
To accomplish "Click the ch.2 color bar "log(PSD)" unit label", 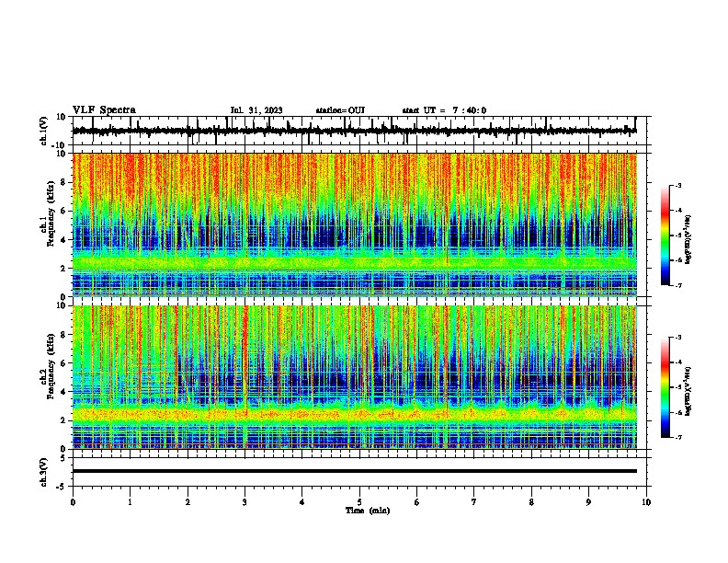I will (688, 391).
